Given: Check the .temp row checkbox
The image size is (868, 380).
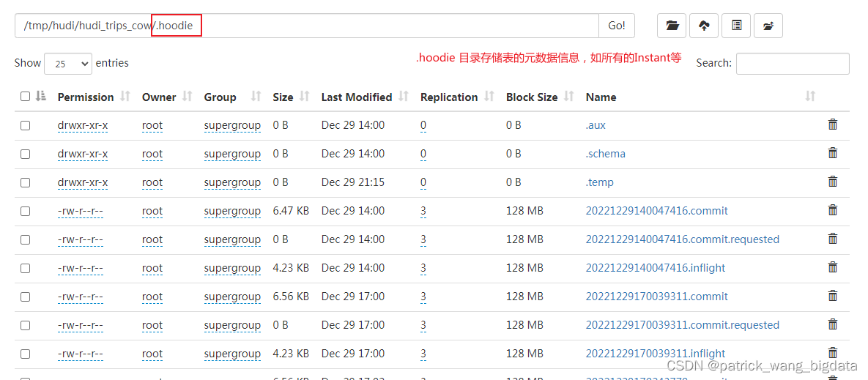Looking at the screenshot, I should point(25,182).
